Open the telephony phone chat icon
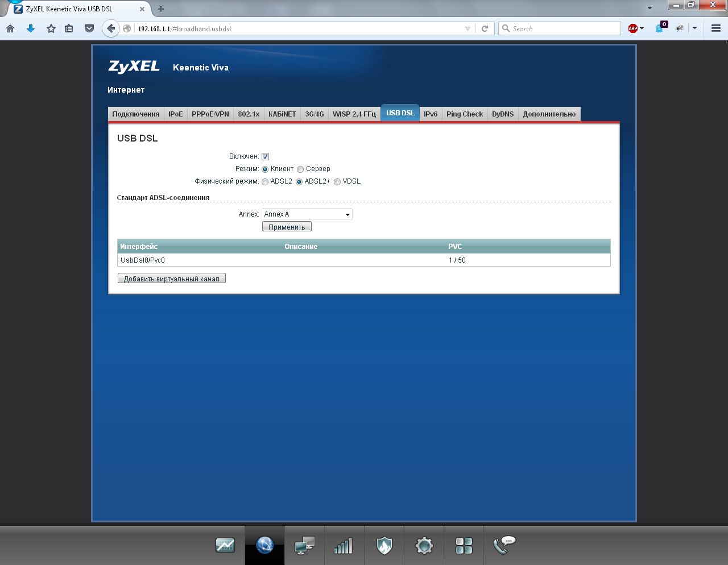The height and width of the screenshot is (565, 728). [504, 545]
